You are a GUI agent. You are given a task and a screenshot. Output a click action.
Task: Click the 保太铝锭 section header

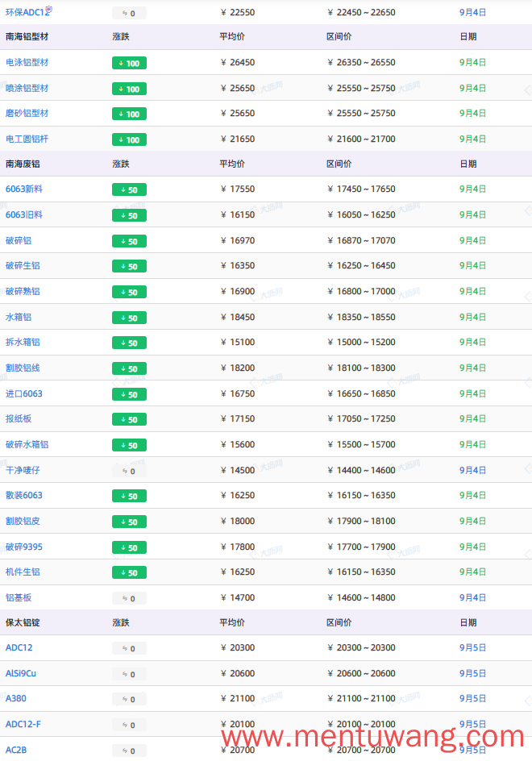click(23, 622)
